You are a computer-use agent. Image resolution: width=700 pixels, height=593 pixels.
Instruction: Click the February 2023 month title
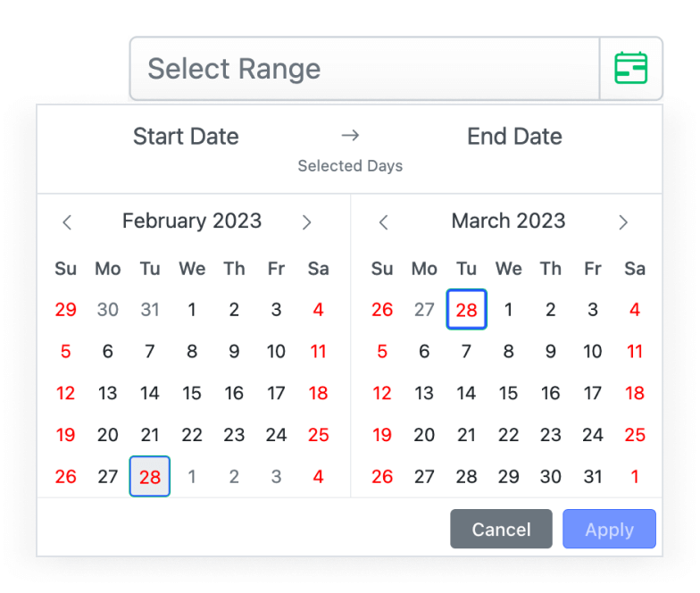192,221
